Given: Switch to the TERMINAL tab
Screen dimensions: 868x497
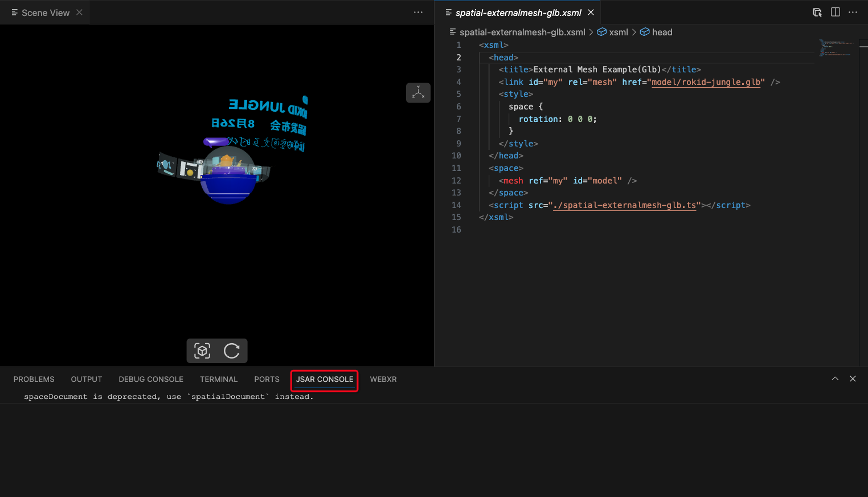Looking at the screenshot, I should [219, 380].
